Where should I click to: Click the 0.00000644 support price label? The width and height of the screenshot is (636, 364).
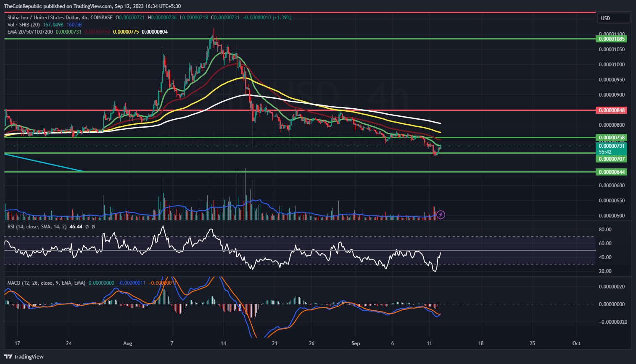coord(612,172)
